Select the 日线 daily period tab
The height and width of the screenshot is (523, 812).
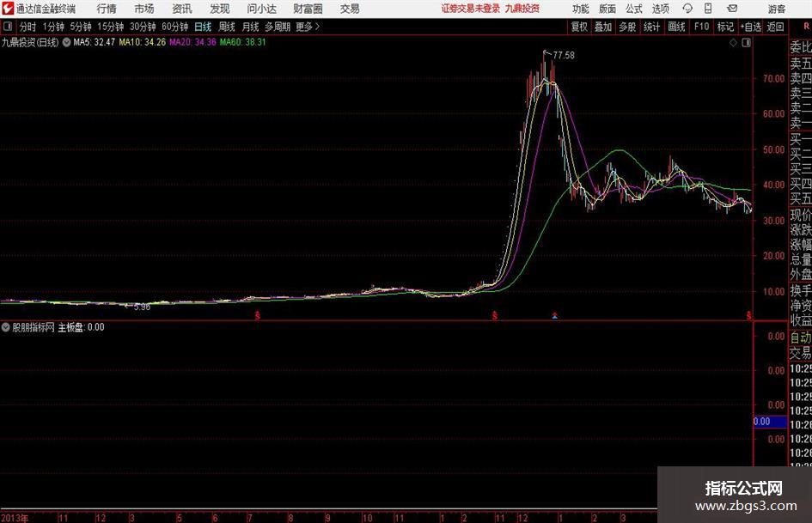[203, 27]
